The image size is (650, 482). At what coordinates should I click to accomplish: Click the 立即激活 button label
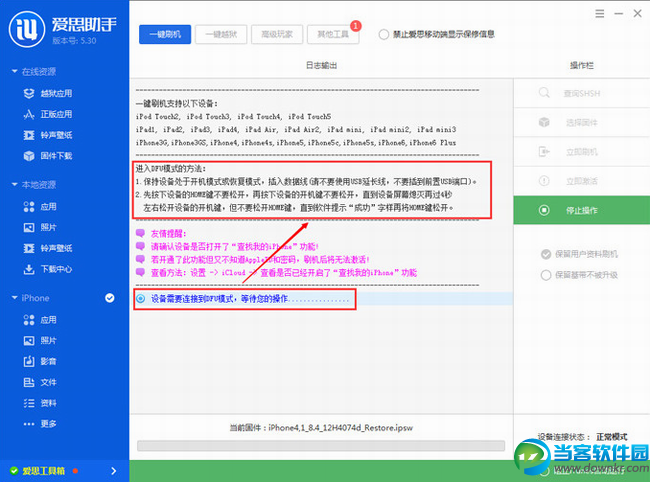pyautogui.click(x=582, y=181)
